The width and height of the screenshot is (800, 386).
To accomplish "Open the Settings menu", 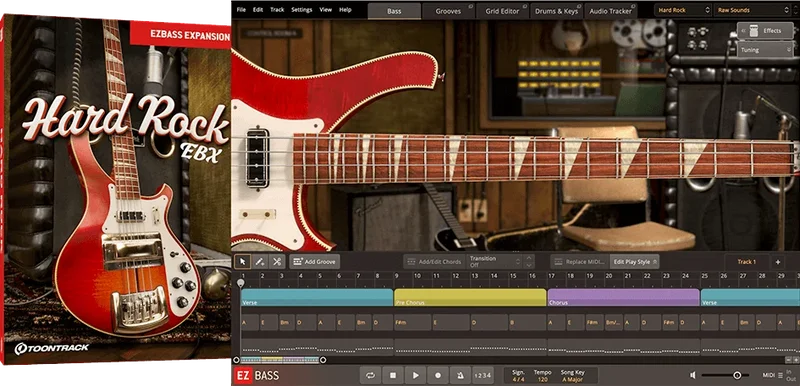I will (x=302, y=10).
